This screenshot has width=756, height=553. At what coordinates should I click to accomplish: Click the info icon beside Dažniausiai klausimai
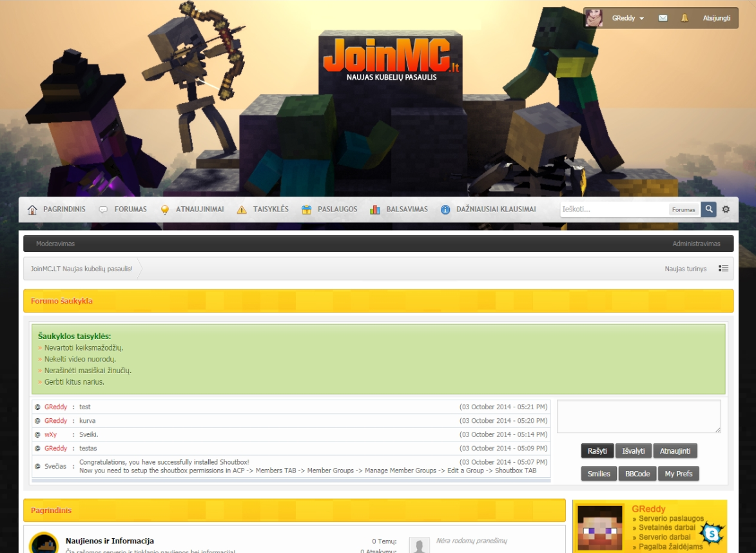click(445, 209)
